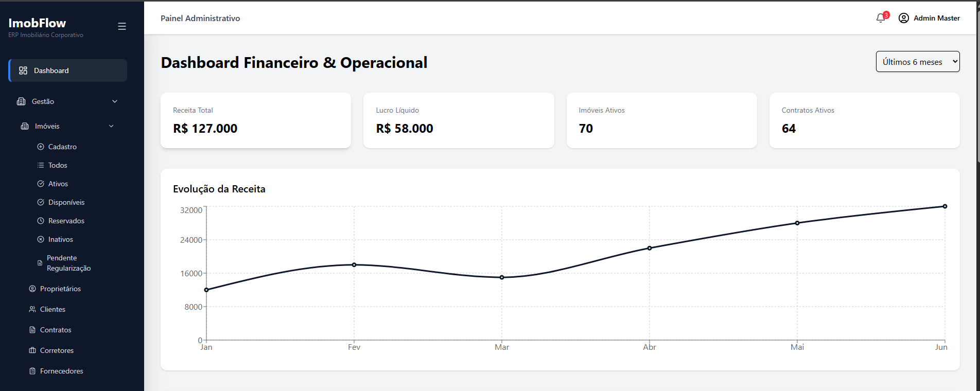Open the Dashboard section icon
The height and width of the screenshot is (391, 980).
(x=23, y=70)
